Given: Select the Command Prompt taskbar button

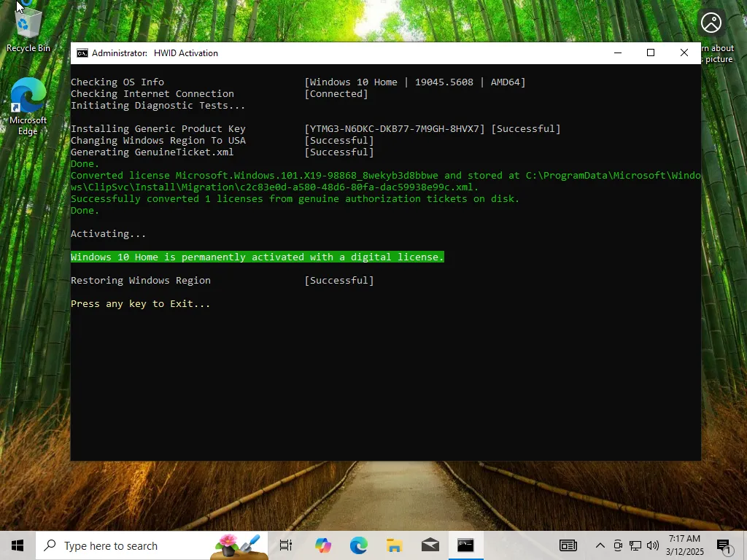Looking at the screenshot, I should (x=466, y=545).
